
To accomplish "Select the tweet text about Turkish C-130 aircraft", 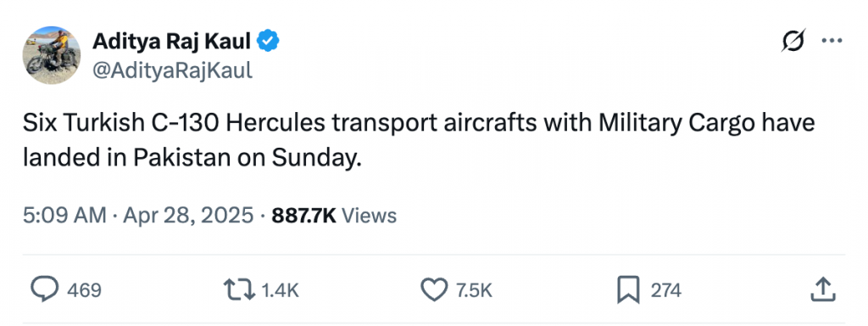I will pos(419,140).
